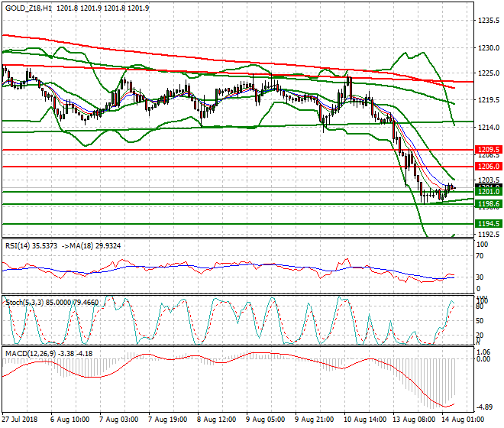This screenshot has width=504, height=428.
Task: Click the -4.89 value on MACD scale
Action: click(x=486, y=408)
